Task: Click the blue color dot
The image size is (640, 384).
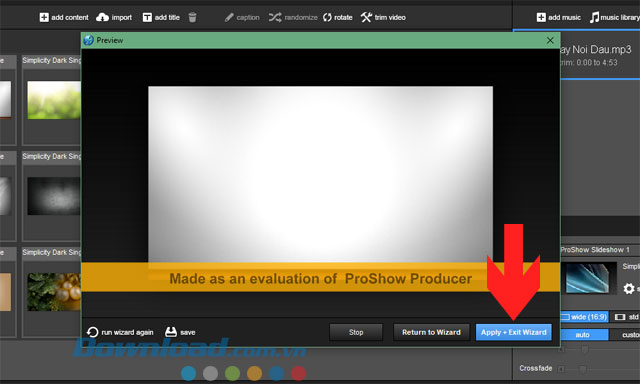Action: tap(189, 373)
